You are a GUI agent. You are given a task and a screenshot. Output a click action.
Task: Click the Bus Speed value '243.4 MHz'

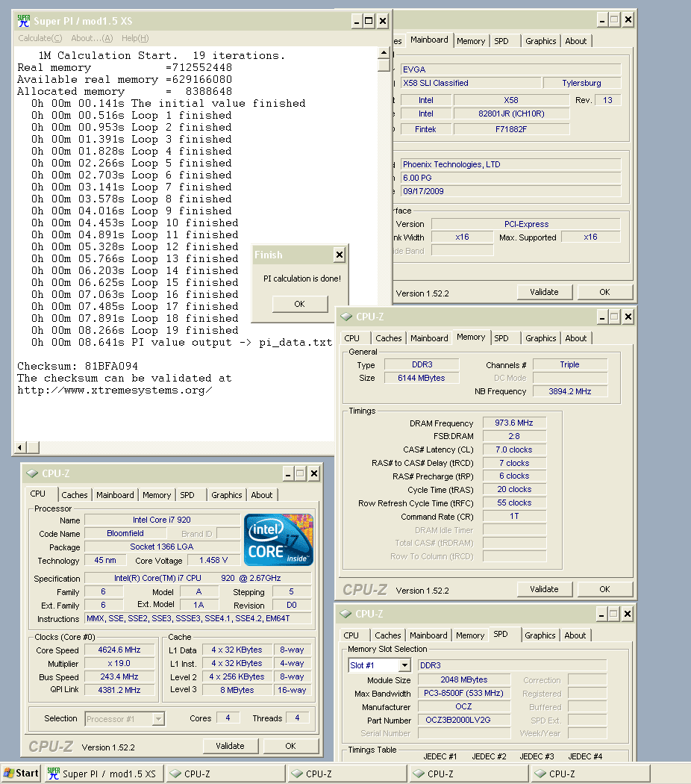click(x=119, y=677)
